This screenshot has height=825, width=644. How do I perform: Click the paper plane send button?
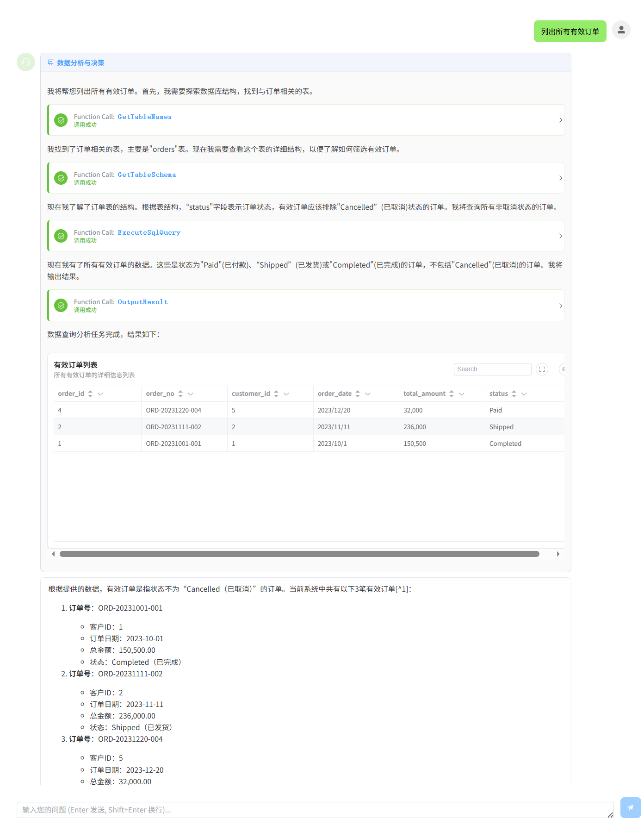(x=630, y=807)
